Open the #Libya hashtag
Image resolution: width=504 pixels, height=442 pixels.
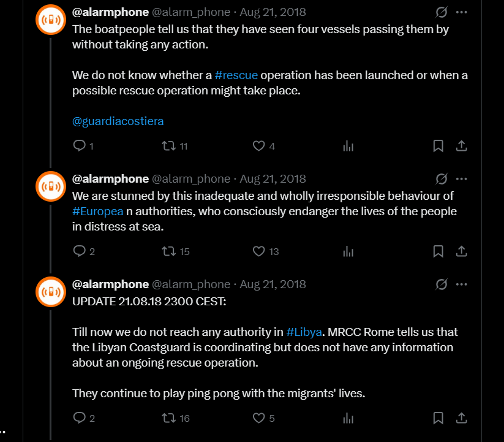coord(303,332)
